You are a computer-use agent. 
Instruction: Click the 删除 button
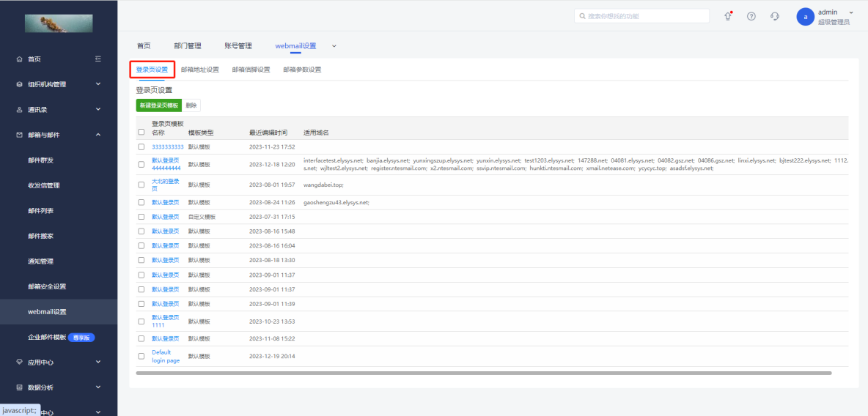191,105
